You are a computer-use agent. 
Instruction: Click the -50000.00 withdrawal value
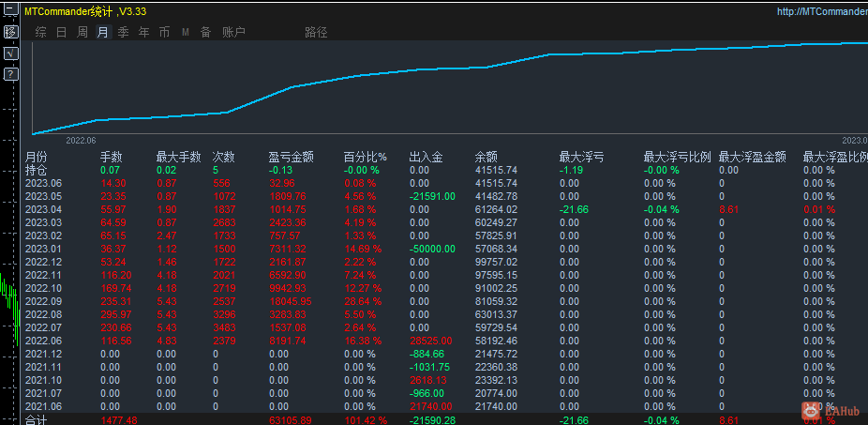coord(432,249)
